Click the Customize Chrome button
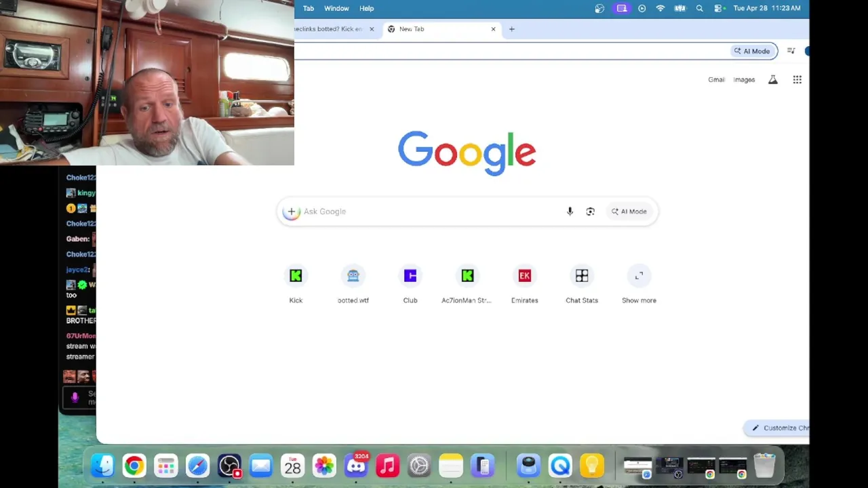 [x=778, y=428]
